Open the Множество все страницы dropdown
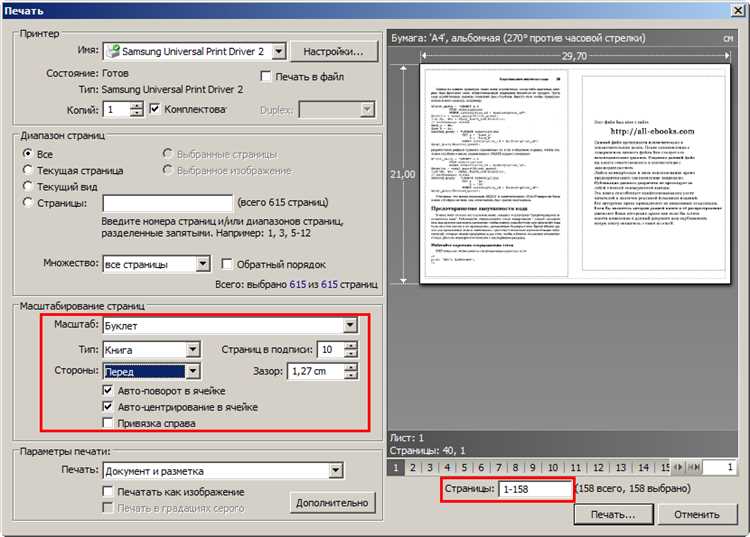The height and width of the screenshot is (537, 750). tap(202, 264)
